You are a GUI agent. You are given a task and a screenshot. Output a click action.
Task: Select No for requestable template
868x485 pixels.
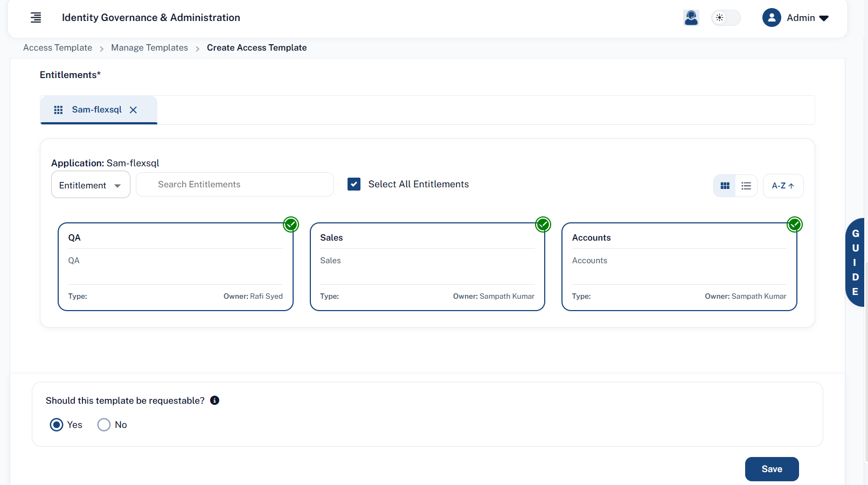click(104, 425)
